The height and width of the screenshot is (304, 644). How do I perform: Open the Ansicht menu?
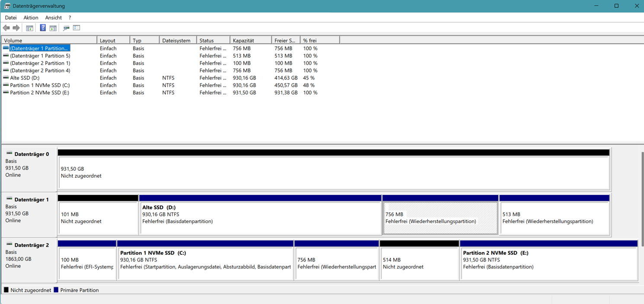(x=53, y=17)
